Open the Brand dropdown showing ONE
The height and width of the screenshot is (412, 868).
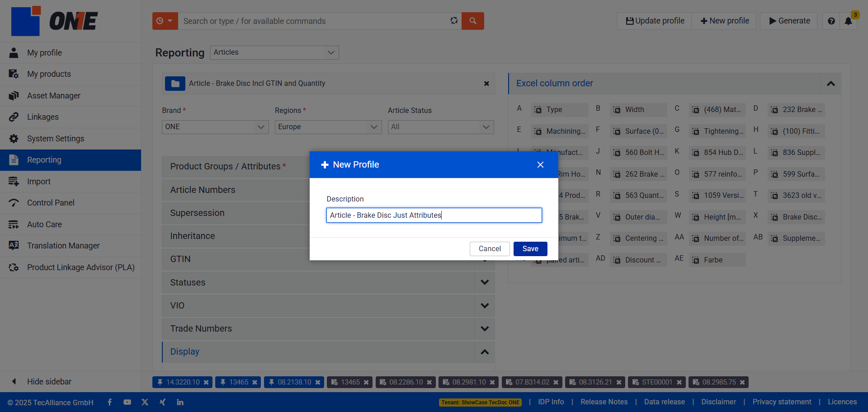[215, 127]
